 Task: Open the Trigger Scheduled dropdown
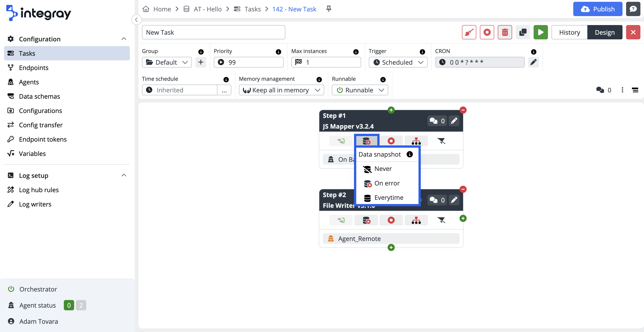pos(398,62)
